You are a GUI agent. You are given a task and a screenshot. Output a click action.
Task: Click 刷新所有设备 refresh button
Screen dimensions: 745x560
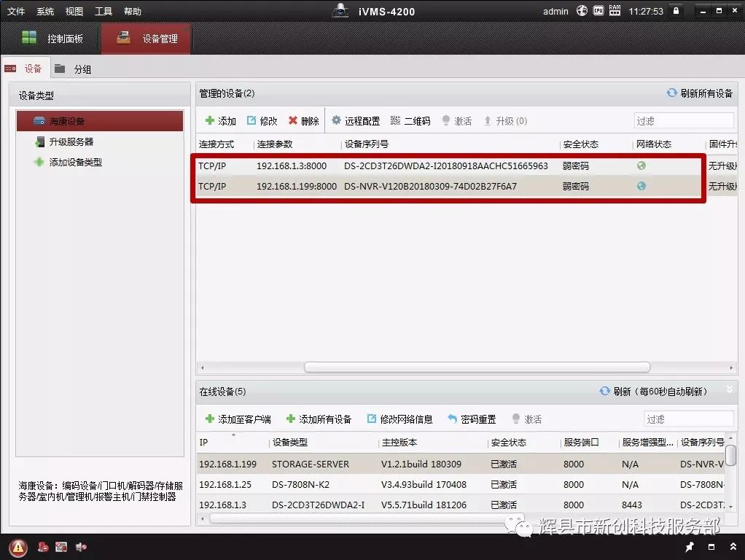[x=699, y=93]
